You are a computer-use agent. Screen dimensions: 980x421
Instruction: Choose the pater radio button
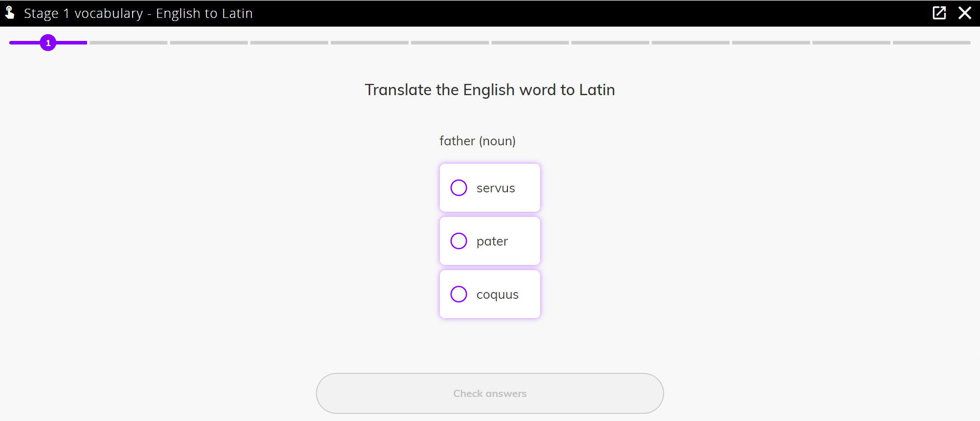(x=459, y=241)
